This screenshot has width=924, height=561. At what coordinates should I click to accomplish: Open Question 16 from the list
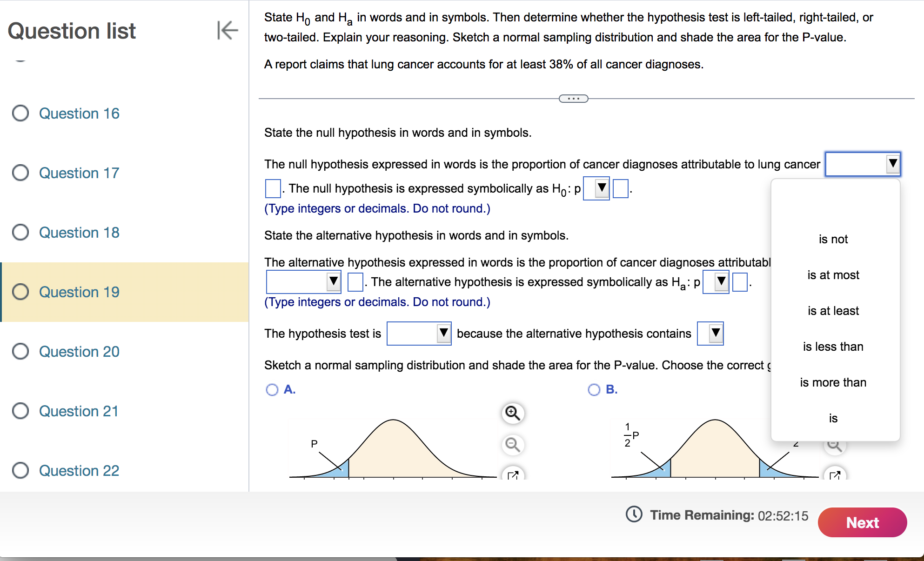79,114
